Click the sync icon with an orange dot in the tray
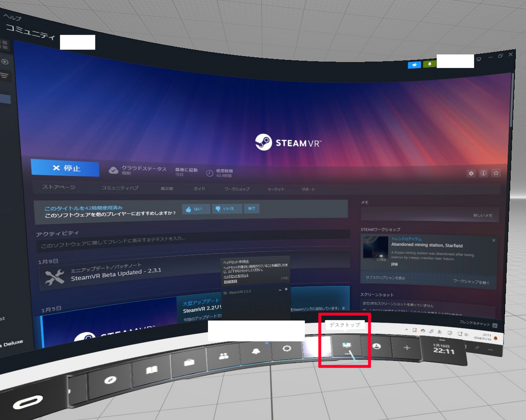 click(x=414, y=330)
